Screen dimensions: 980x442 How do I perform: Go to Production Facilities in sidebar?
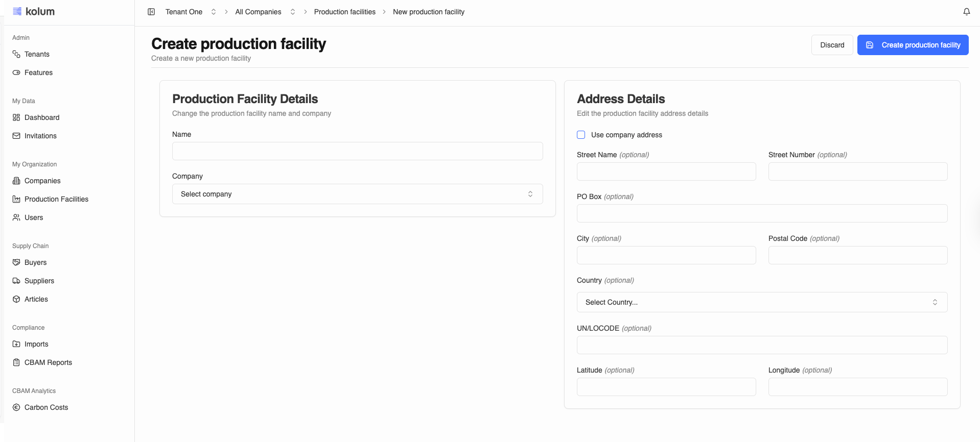[x=56, y=199]
